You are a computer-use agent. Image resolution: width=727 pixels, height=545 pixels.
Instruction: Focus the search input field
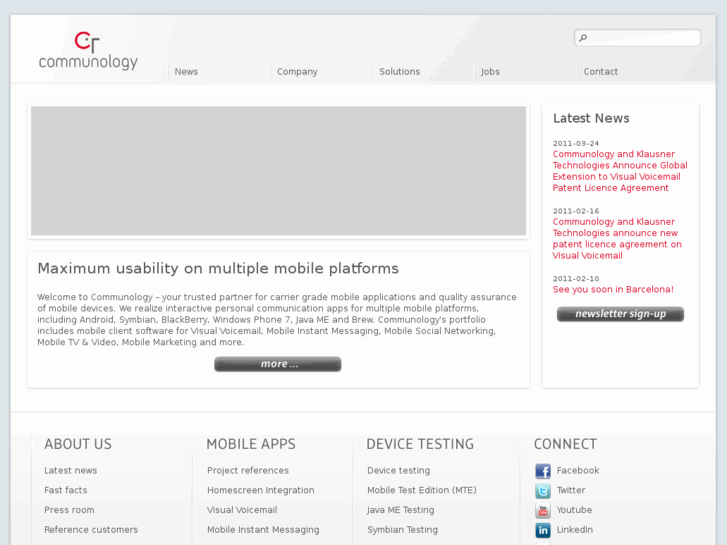coord(638,38)
